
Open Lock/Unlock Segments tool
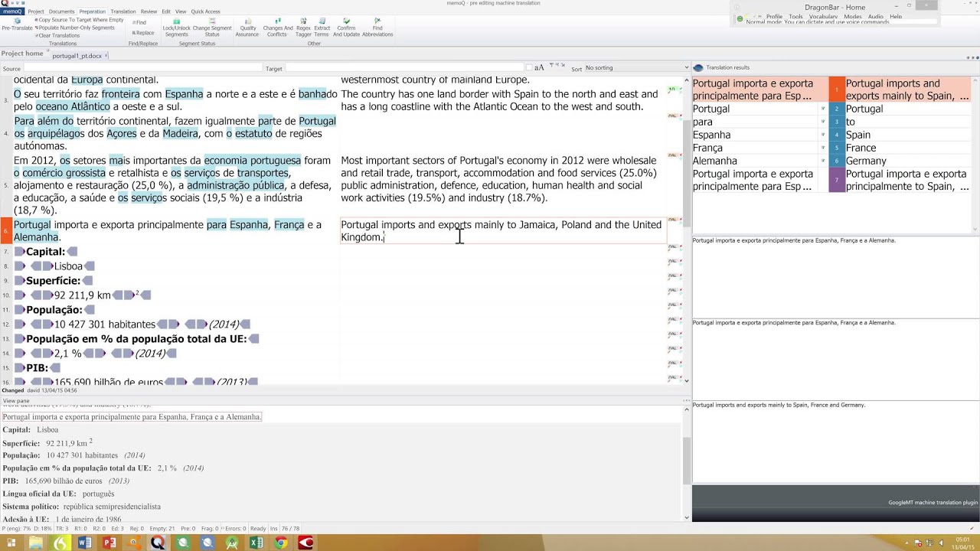(176, 28)
